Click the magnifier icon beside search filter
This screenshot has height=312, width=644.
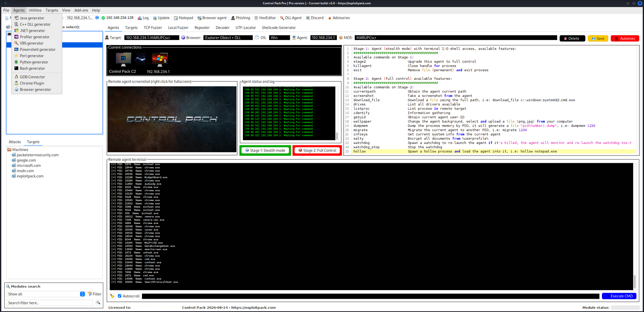coord(98,303)
